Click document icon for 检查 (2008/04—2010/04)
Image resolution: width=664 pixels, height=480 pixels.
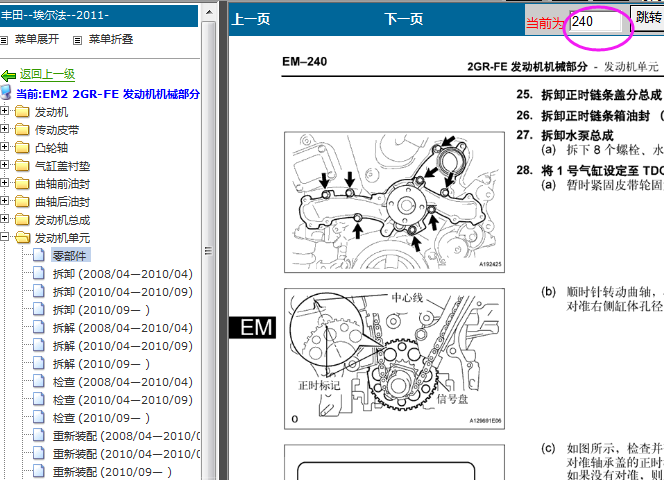(x=39, y=381)
